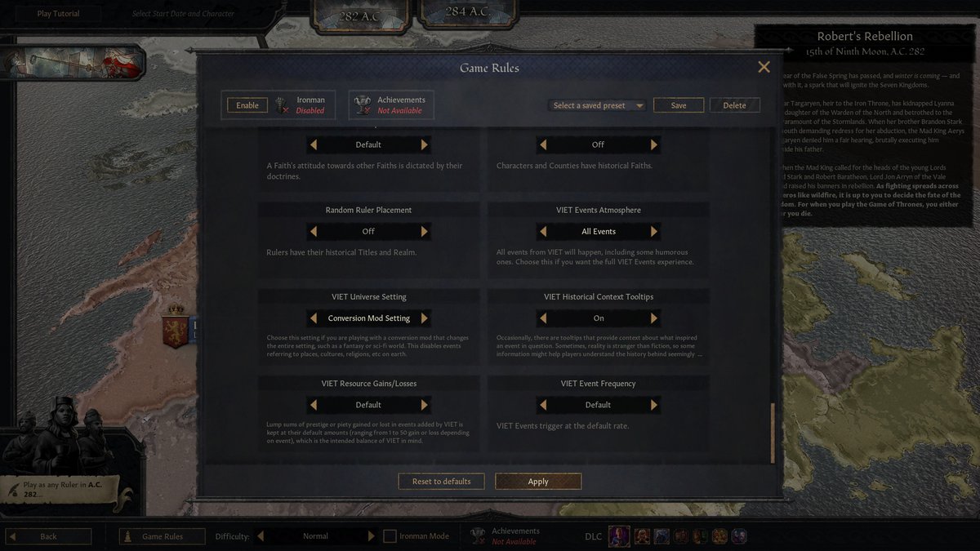The width and height of the screenshot is (980, 551).
Task: Click the bottom bar Achievements trophy icon
Action: tap(479, 536)
